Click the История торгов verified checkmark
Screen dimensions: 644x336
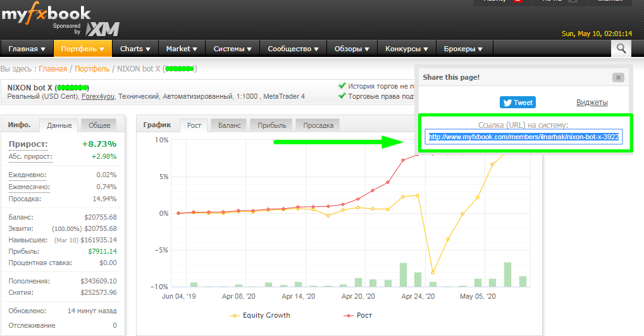(342, 85)
